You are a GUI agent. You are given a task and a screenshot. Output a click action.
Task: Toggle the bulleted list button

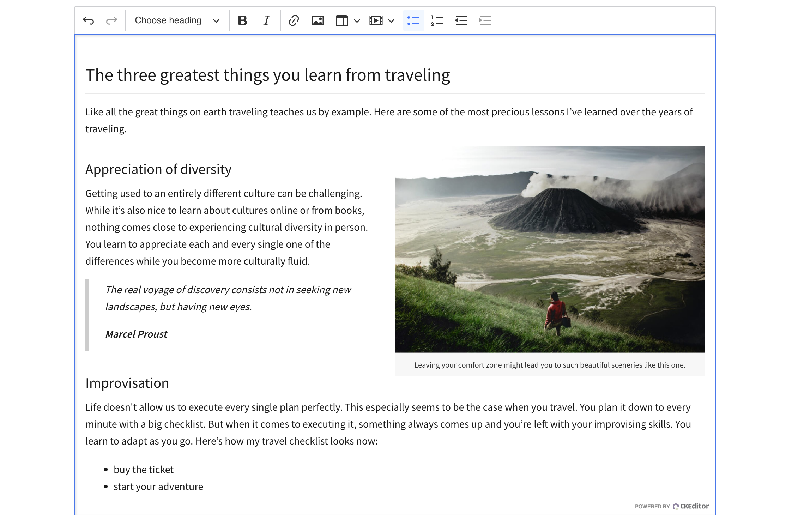pos(413,20)
